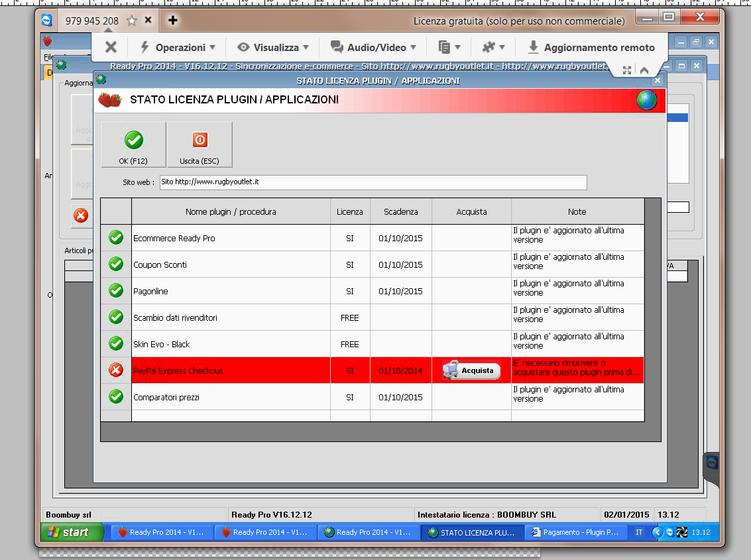The image size is (751, 560).
Task: Switch to STATO LICENZA PLU... taskbar item
Action: 472,532
